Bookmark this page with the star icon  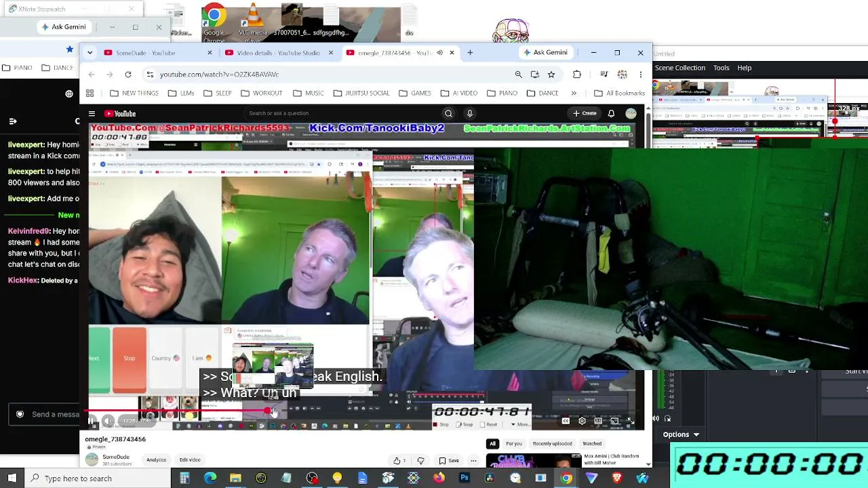pyautogui.click(x=551, y=75)
